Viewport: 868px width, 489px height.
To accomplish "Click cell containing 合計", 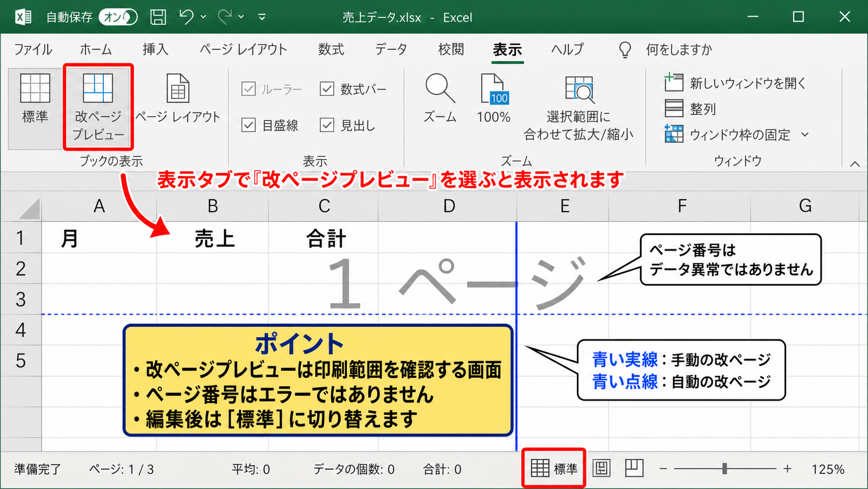I will [323, 238].
